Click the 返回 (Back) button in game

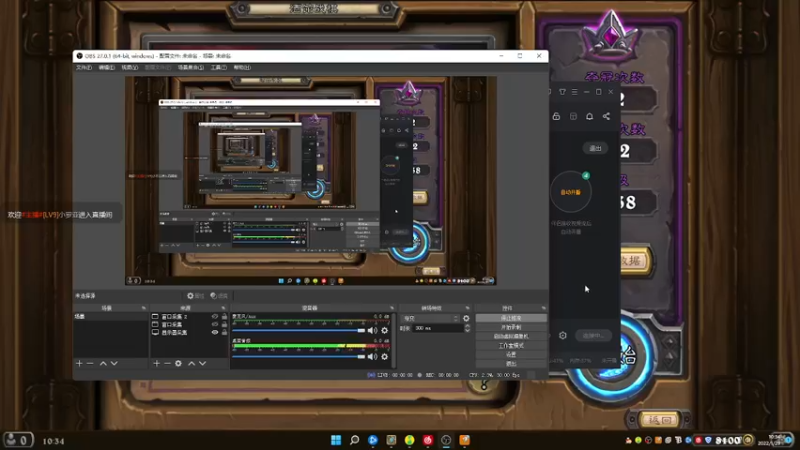click(659, 420)
